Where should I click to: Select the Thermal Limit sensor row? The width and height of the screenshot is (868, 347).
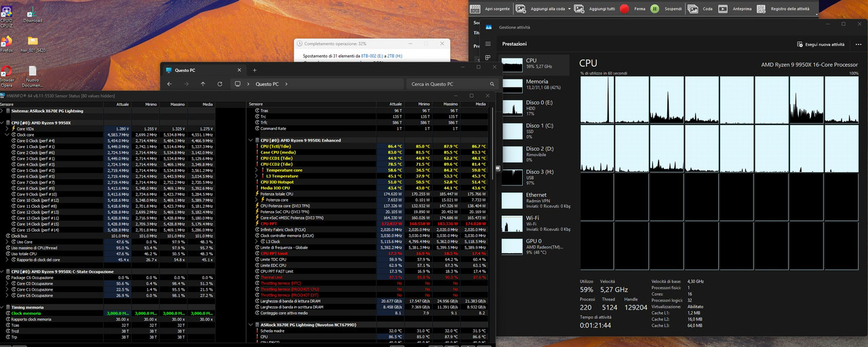pos(371,277)
